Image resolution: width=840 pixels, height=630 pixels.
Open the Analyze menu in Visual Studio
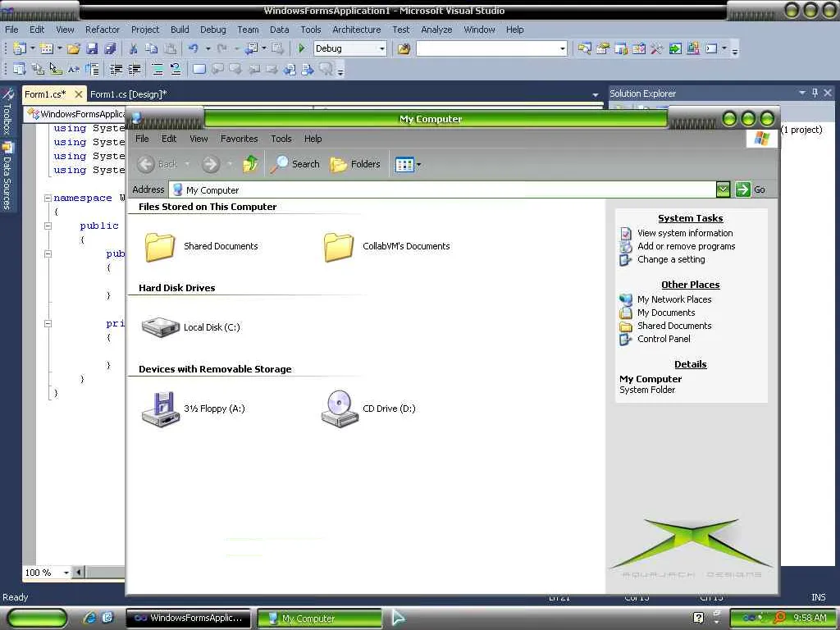(x=436, y=30)
